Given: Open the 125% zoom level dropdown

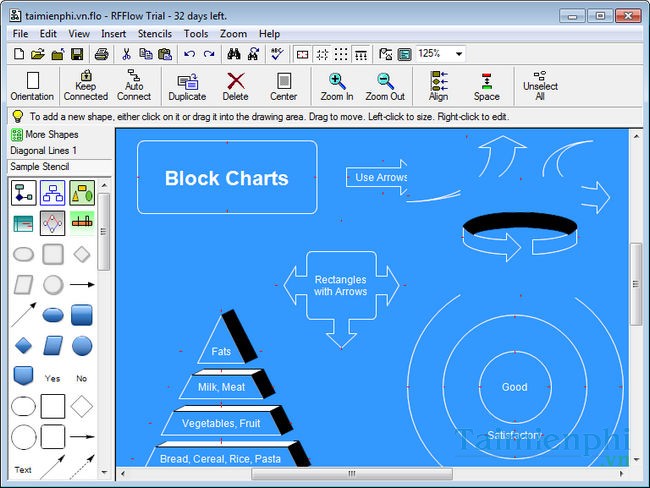Looking at the screenshot, I should 459,54.
